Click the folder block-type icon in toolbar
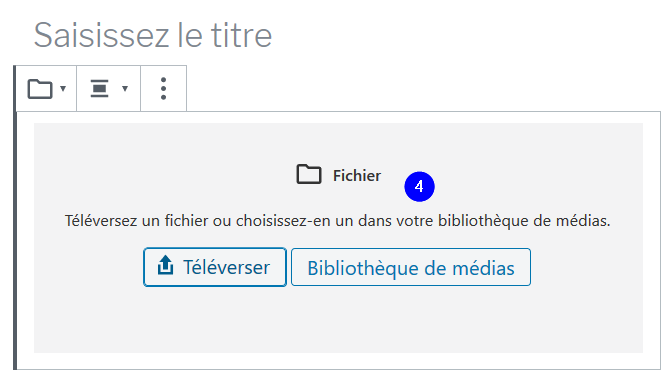The image size is (671, 383). 40,89
